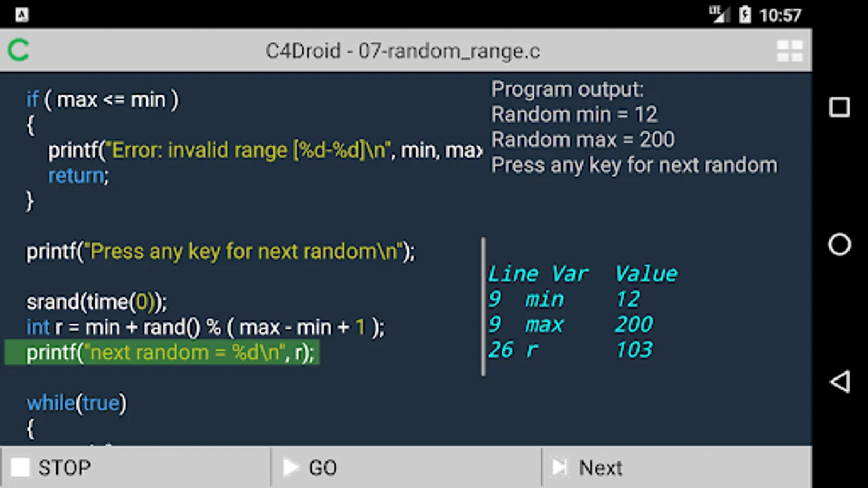Image resolution: width=868 pixels, height=488 pixels.
Task: Hit GO to continue program execution
Action: click(x=406, y=467)
